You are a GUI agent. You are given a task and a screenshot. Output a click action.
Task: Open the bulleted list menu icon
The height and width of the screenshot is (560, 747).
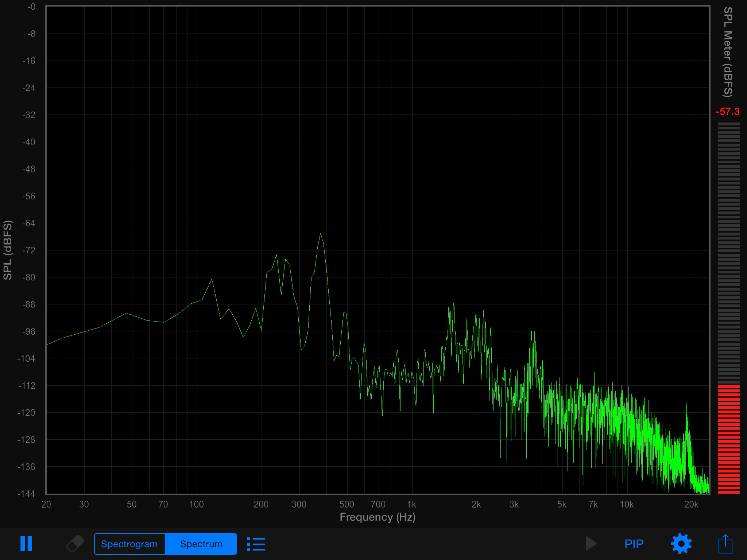(x=256, y=544)
